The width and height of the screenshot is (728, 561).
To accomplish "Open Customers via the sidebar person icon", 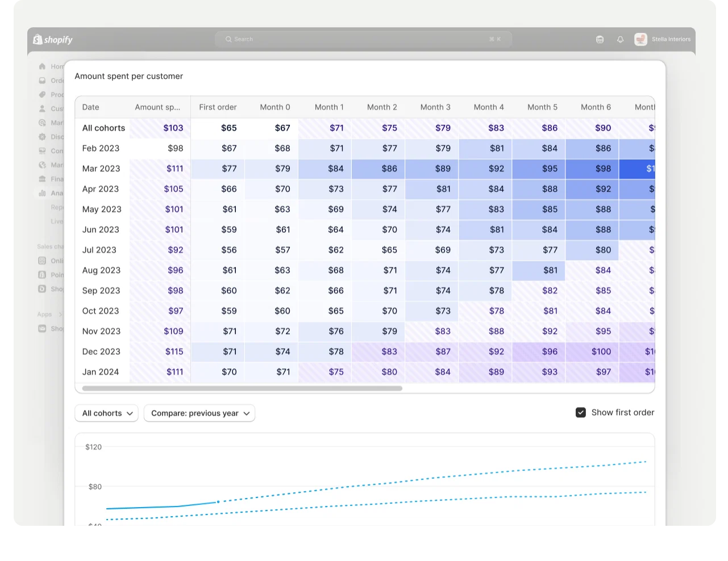I will tap(42, 108).
